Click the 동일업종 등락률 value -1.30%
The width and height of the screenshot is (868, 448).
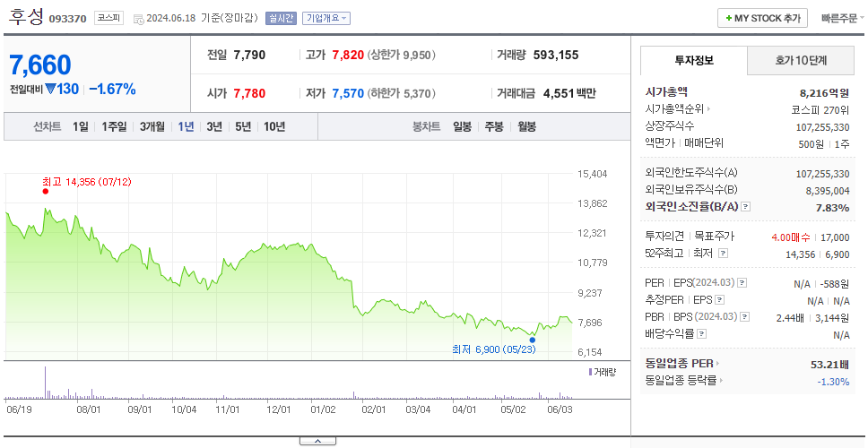[x=833, y=381]
